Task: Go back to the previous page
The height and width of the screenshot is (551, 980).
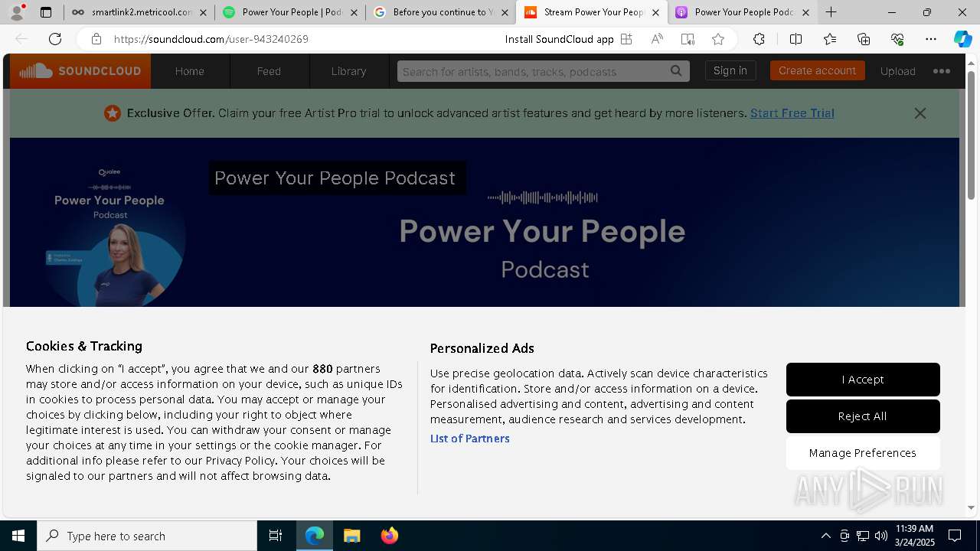Action: (x=21, y=39)
